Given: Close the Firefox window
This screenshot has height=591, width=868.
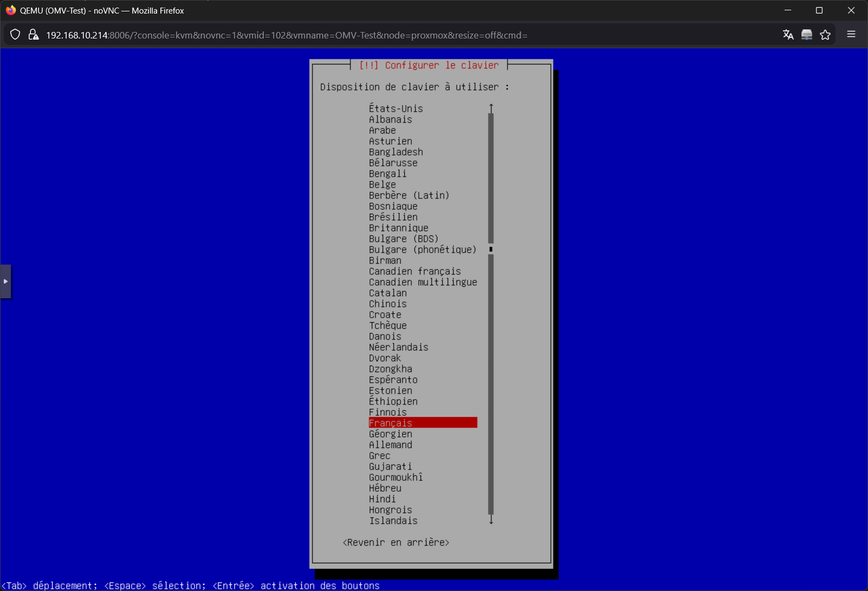Looking at the screenshot, I should coord(851,10).
